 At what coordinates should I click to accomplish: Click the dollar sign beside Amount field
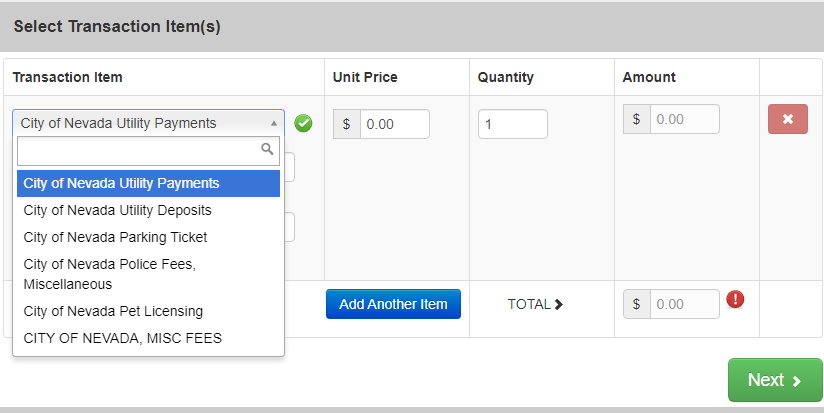coord(636,119)
